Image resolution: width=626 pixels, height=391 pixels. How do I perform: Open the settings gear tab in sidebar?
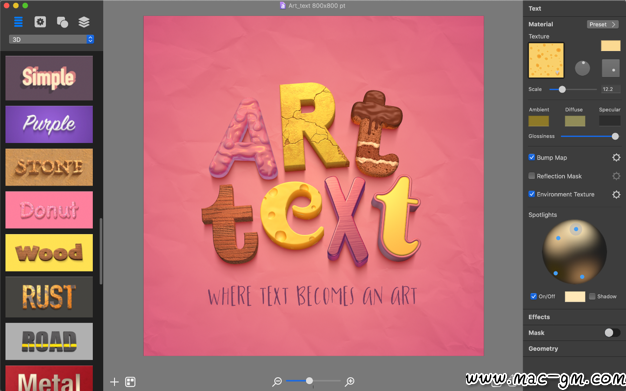pyautogui.click(x=40, y=22)
